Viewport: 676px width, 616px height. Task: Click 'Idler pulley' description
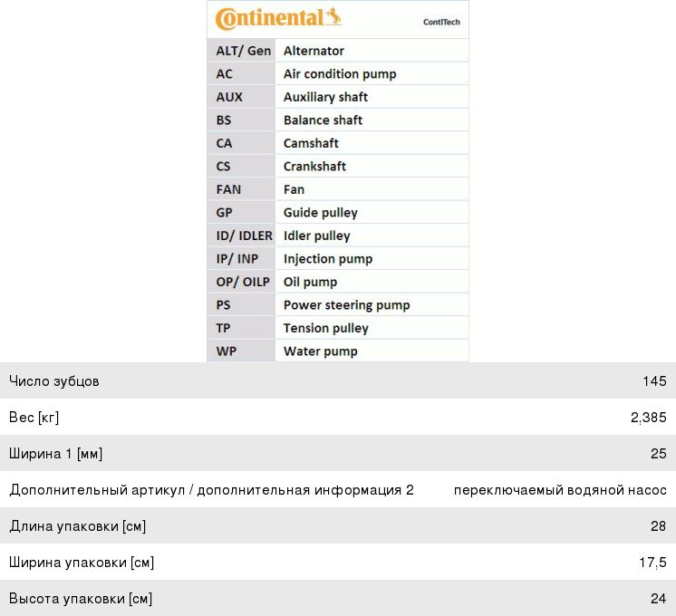coord(317,236)
